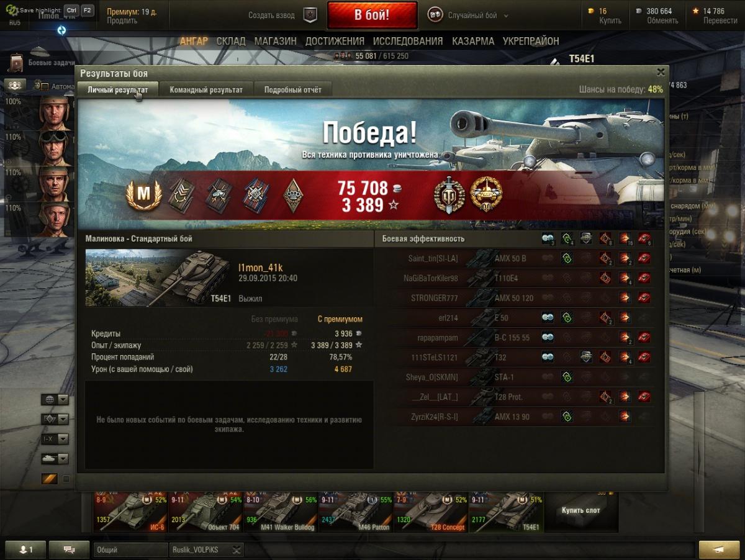Click the spotted enemies header icon

(548, 238)
